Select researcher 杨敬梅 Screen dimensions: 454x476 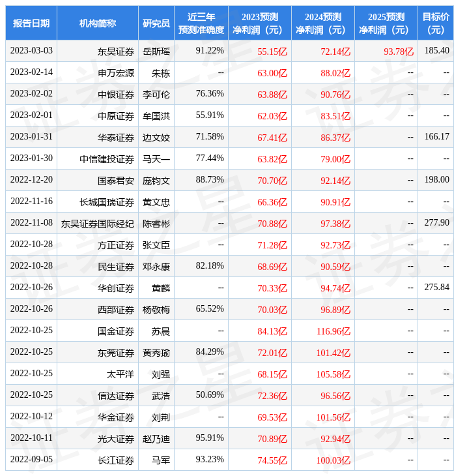pyautogui.click(x=156, y=310)
